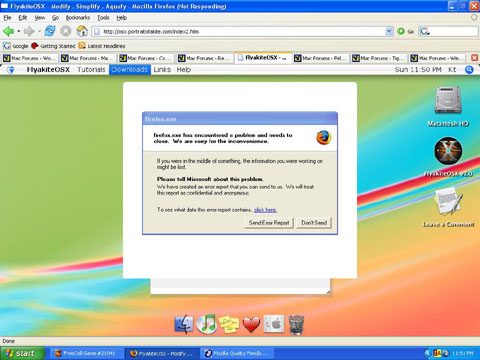Click the iTunes music note dock icon

206,324
